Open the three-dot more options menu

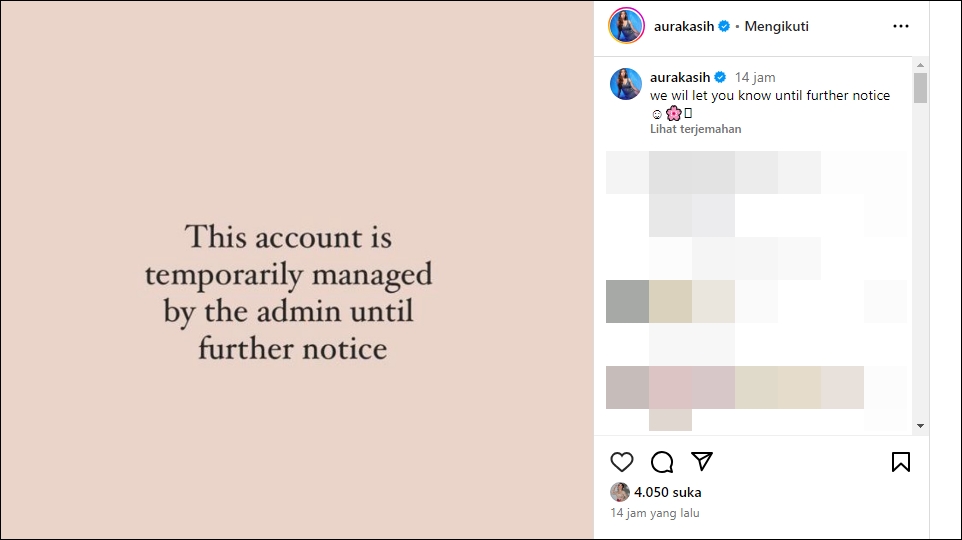901,26
